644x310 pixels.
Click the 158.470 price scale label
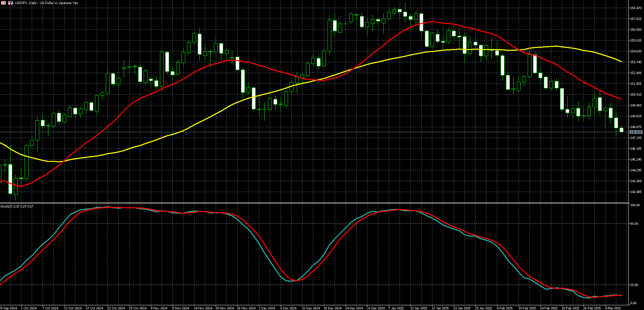click(x=636, y=8)
